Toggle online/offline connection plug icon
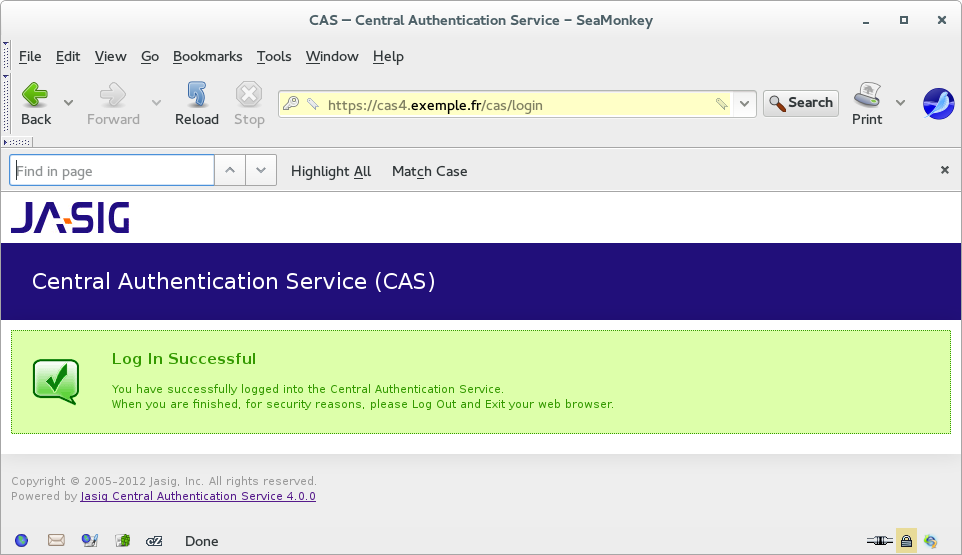Screen dimensions: 962x555 (x=880, y=541)
